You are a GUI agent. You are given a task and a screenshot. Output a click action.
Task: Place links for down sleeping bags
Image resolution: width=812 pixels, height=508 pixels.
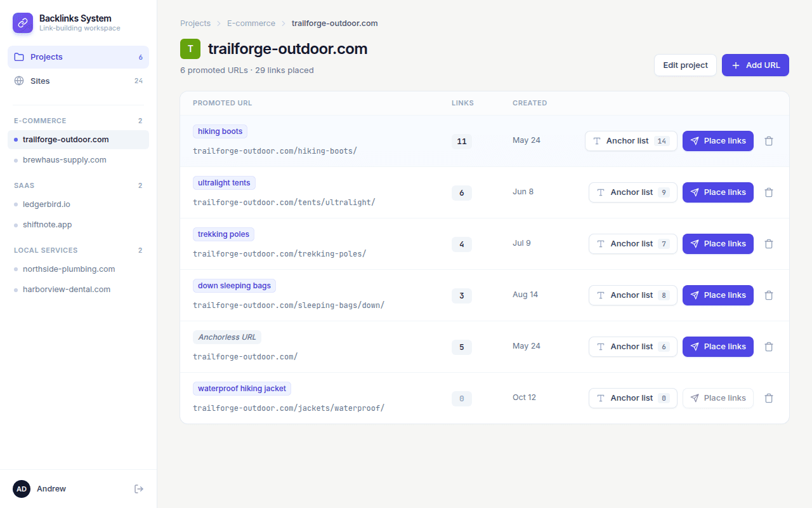[x=718, y=295]
